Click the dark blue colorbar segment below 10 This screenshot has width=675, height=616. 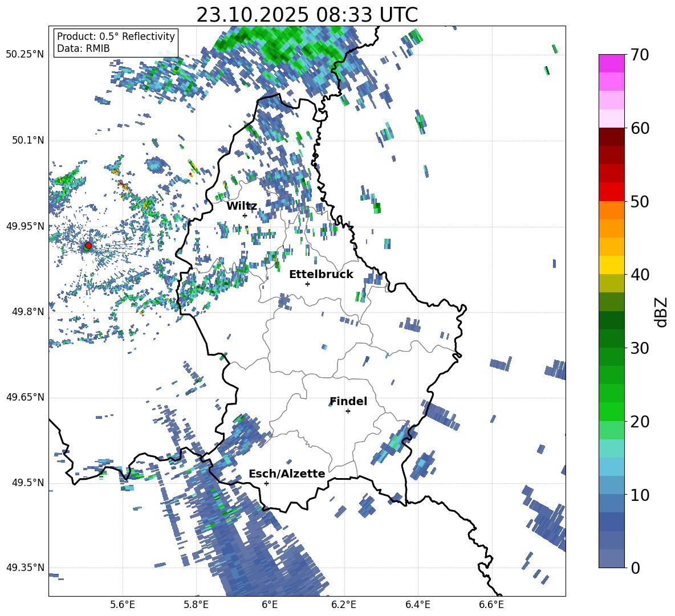[x=612, y=521]
